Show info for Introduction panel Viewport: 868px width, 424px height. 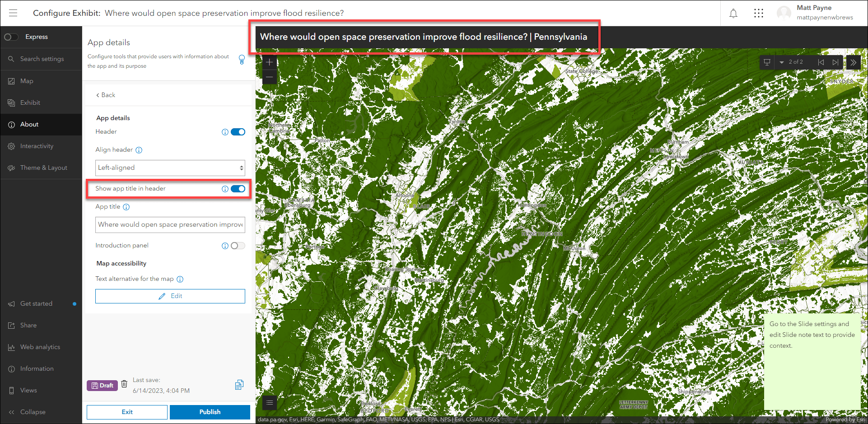click(x=225, y=246)
